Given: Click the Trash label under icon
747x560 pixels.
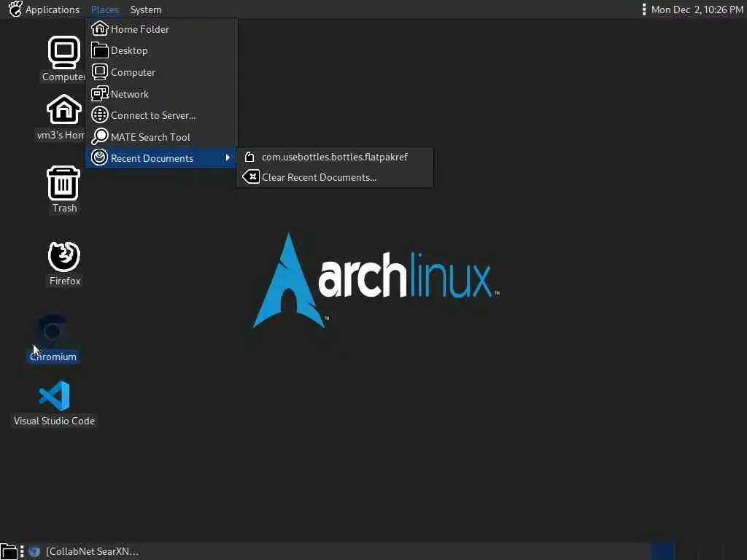Looking at the screenshot, I should click(64, 208).
